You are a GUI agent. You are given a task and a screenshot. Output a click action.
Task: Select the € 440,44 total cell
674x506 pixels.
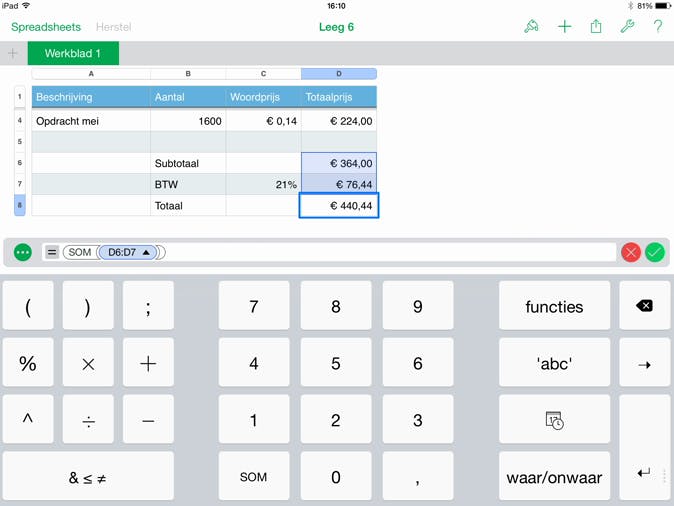click(x=339, y=205)
